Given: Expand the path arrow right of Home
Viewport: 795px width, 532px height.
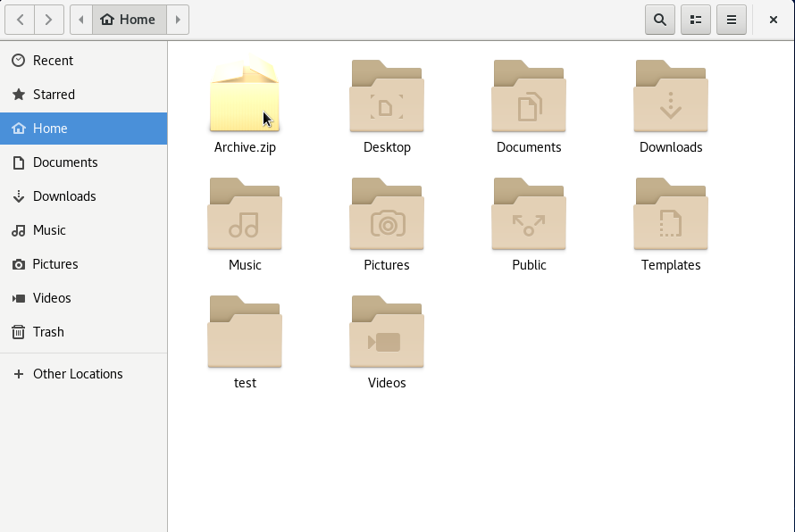Looking at the screenshot, I should pos(177,19).
